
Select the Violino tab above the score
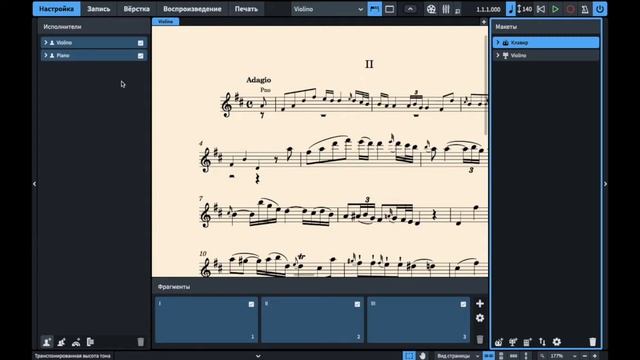click(x=166, y=21)
